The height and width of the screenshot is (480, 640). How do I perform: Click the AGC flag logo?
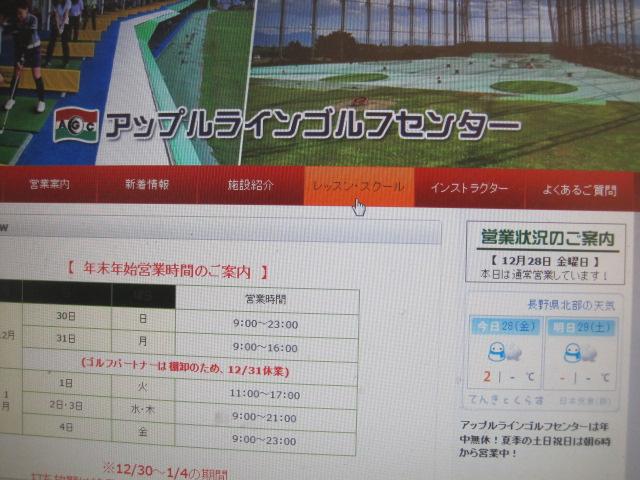coord(76,124)
